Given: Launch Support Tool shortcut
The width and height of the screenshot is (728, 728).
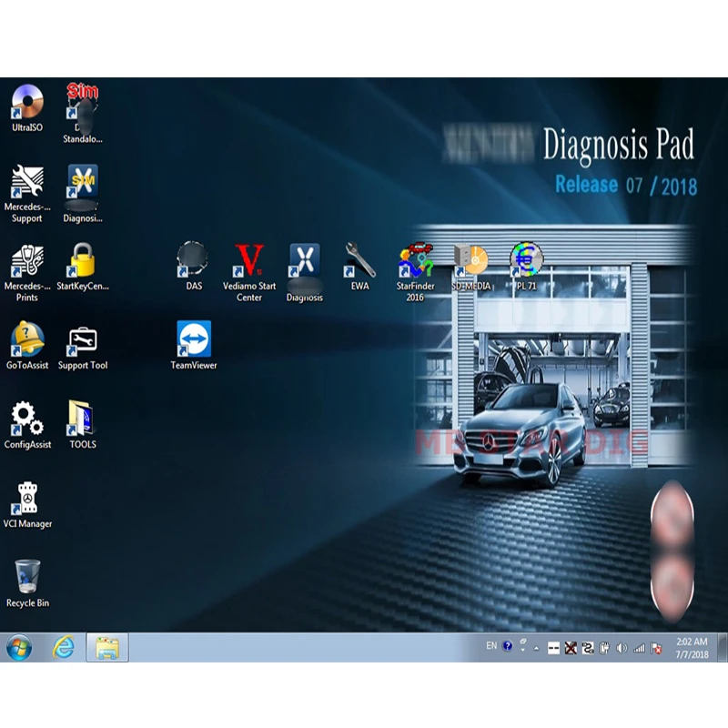Looking at the screenshot, I should click(83, 348).
